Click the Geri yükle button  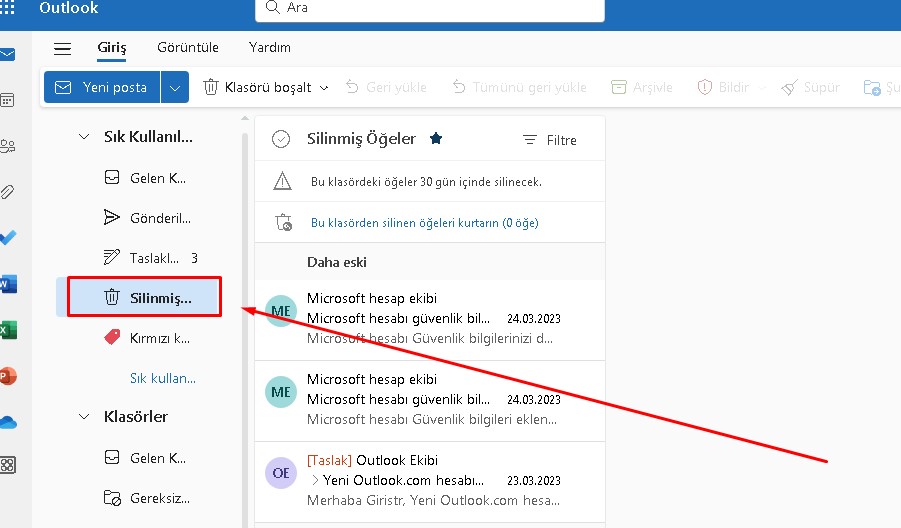(386, 87)
